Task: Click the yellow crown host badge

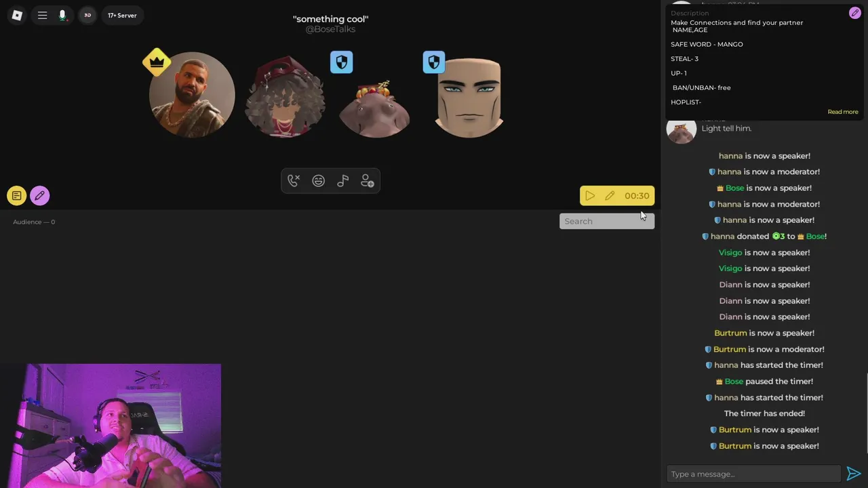Action: point(157,62)
